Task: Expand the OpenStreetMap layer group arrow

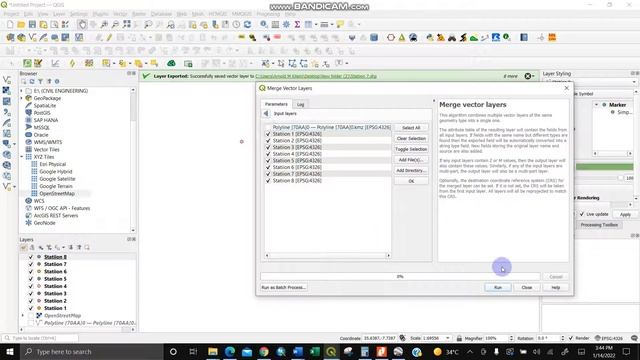Action: [22, 316]
